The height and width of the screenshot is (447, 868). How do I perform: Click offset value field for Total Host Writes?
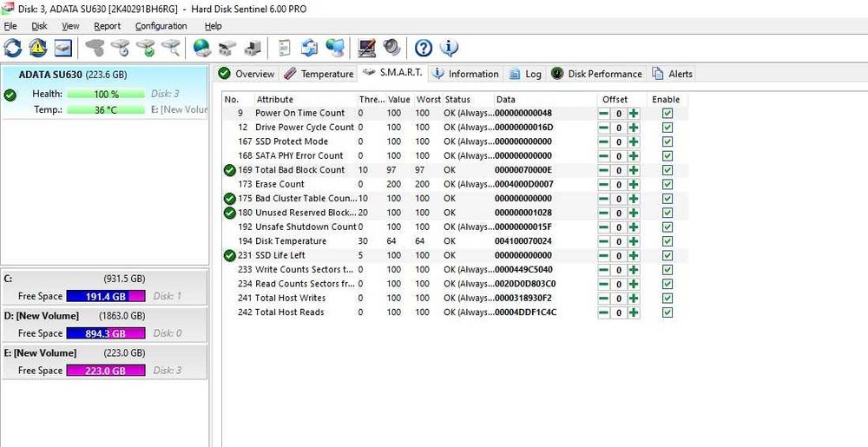pos(618,299)
